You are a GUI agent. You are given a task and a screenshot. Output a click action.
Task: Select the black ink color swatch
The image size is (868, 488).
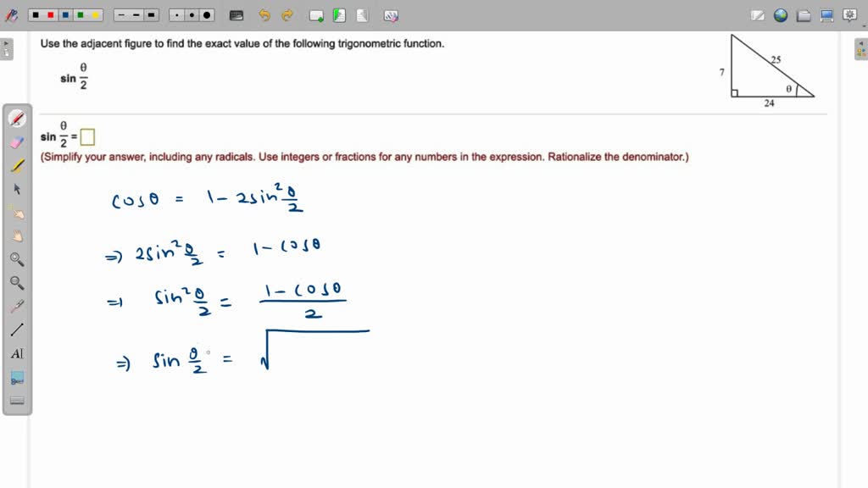pyautogui.click(x=36, y=14)
